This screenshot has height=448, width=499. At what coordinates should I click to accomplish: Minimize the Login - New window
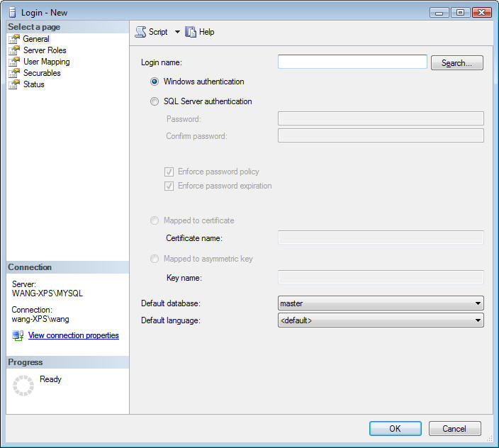click(x=439, y=13)
